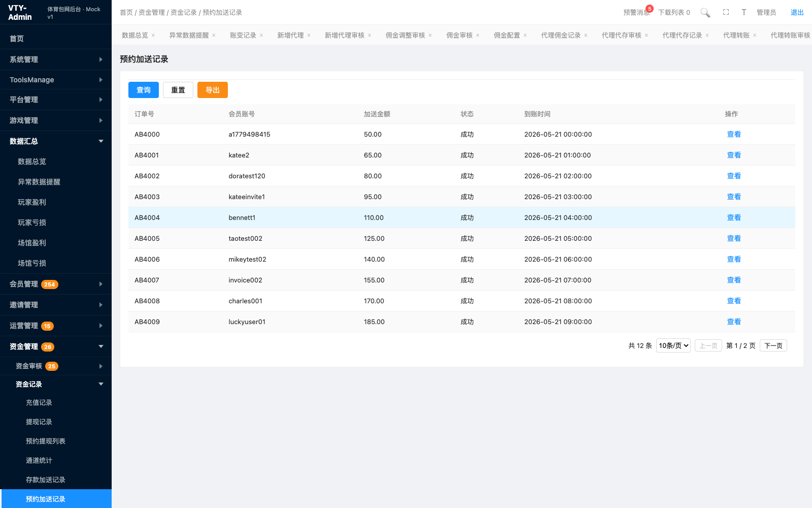
Task: Open alert messages with red badge
Action: (x=637, y=12)
